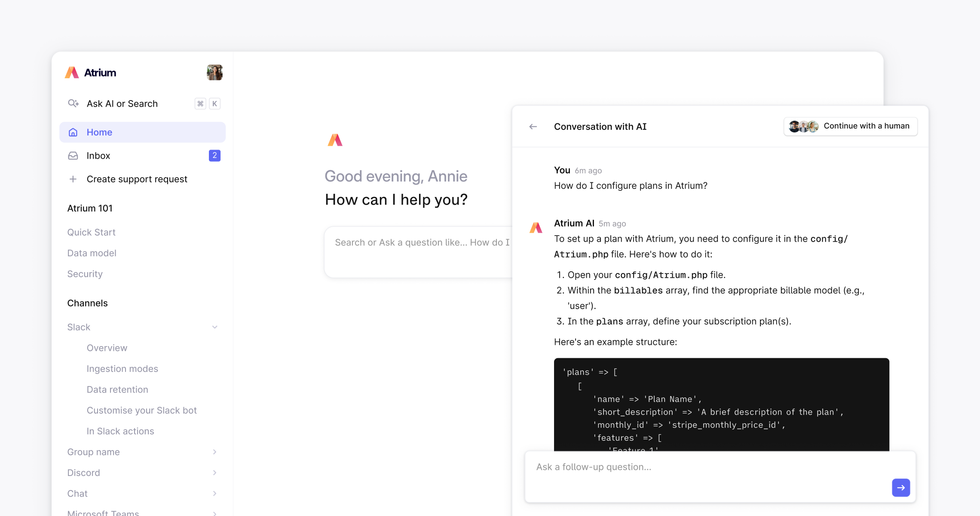Click 'Good evening, Annie' greeting
The image size is (980, 516).
pos(396,176)
